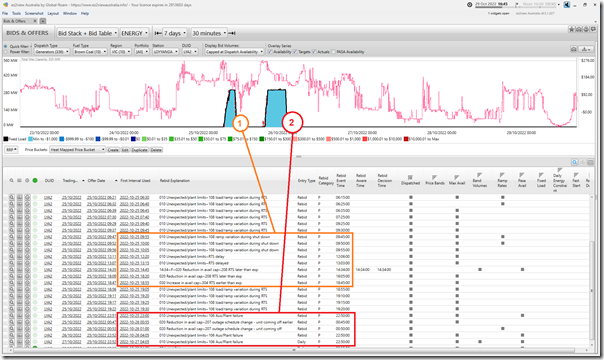Image resolution: width=604 pixels, height=360 pixels.
Task: Click the Create price bucket button
Action: 113,150
